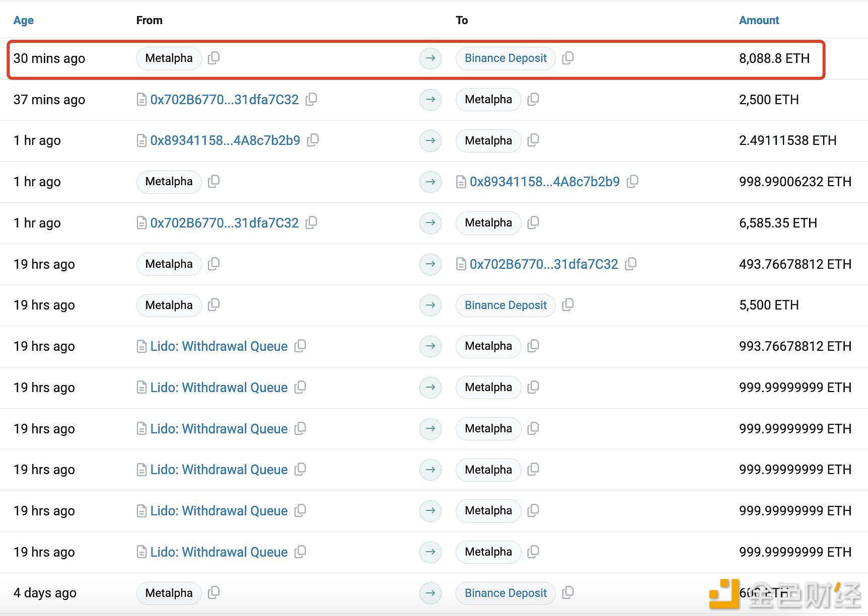The height and width of the screenshot is (616, 868).
Task: Select the 8,088.8 ETH amount
Action: [774, 58]
